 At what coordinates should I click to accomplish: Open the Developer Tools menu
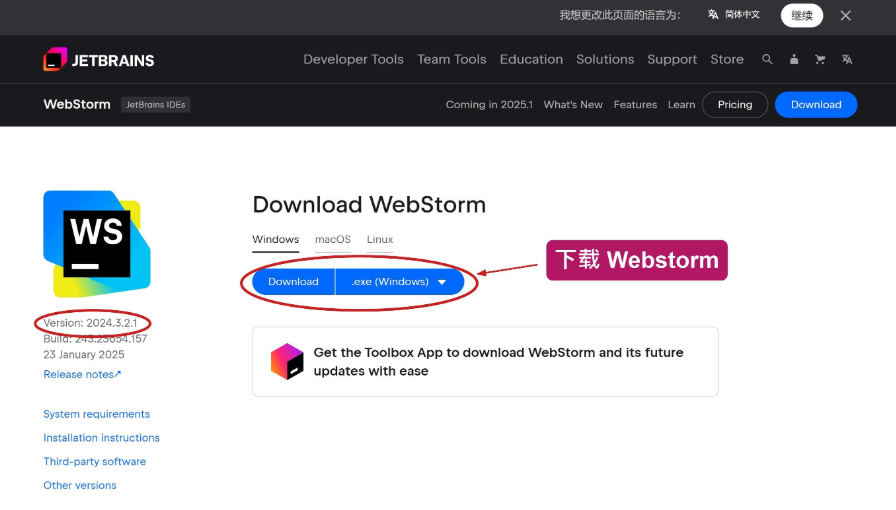[x=353, y=59]
